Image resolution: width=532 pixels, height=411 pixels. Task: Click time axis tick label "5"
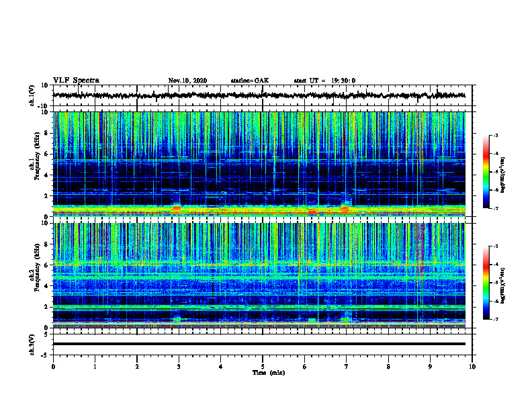click(263, 367)
